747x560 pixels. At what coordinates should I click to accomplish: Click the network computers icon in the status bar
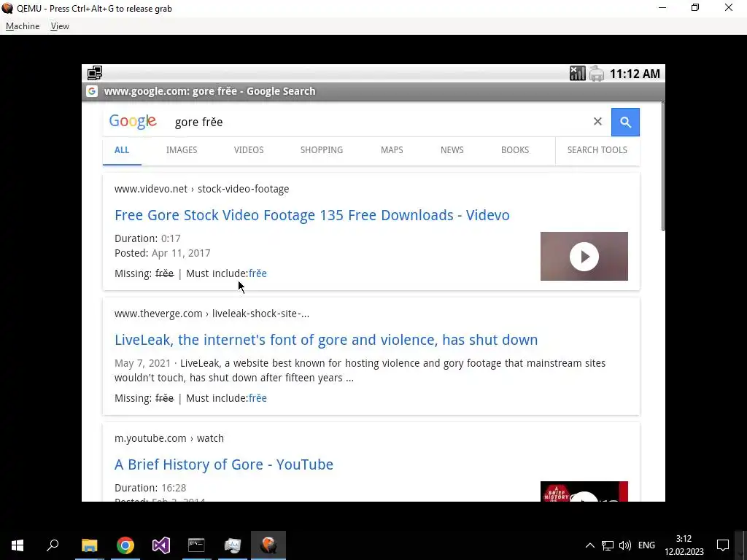point(95,73)
